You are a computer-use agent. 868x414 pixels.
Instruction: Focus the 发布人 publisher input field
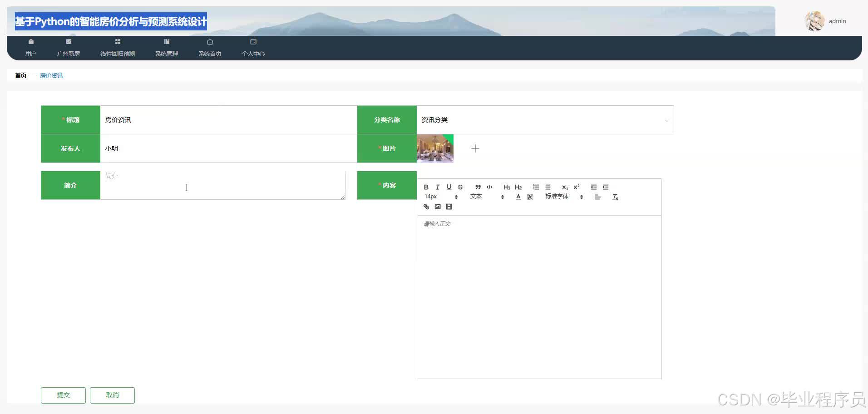point(228,148)
